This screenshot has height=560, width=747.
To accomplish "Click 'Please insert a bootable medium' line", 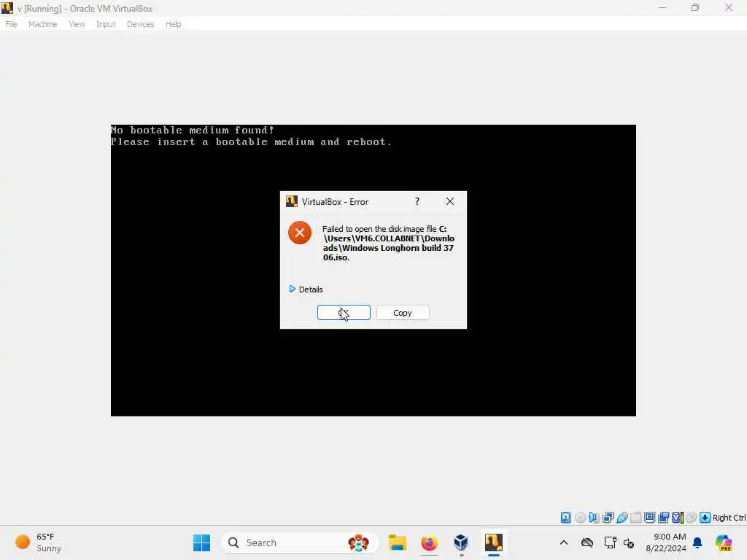I will click(x=251, y=142).
